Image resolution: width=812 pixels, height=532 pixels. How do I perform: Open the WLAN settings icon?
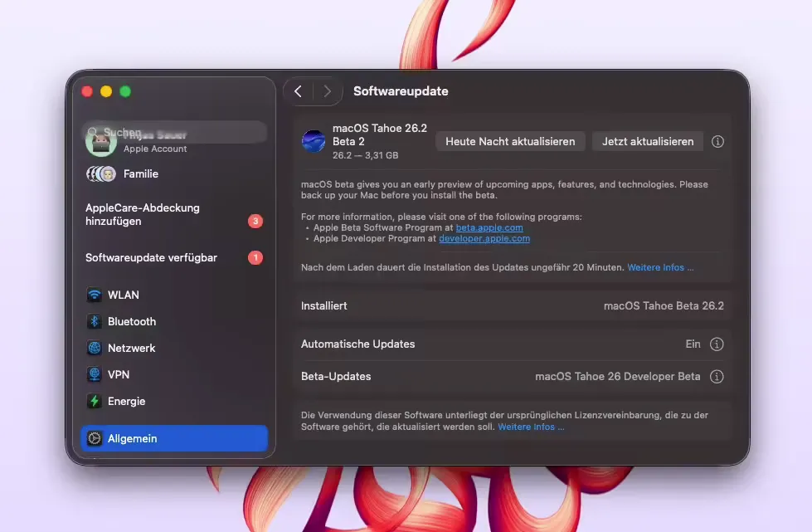(95, 295)
